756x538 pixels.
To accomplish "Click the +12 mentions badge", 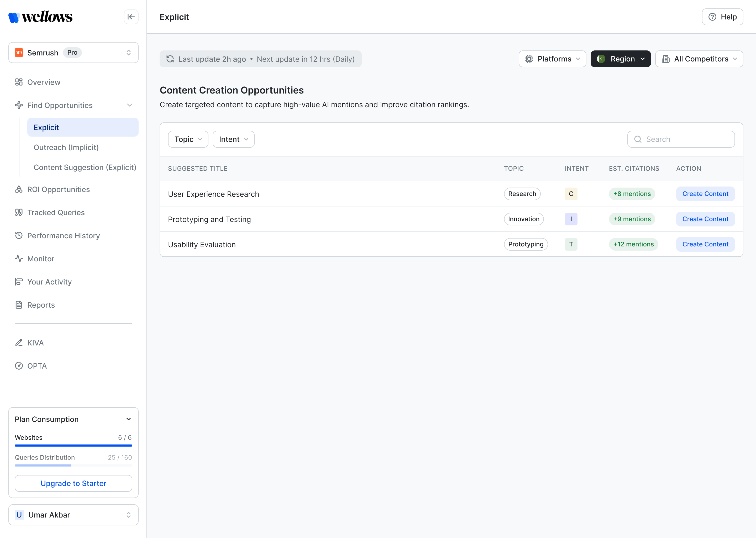I will click(633, 244).
